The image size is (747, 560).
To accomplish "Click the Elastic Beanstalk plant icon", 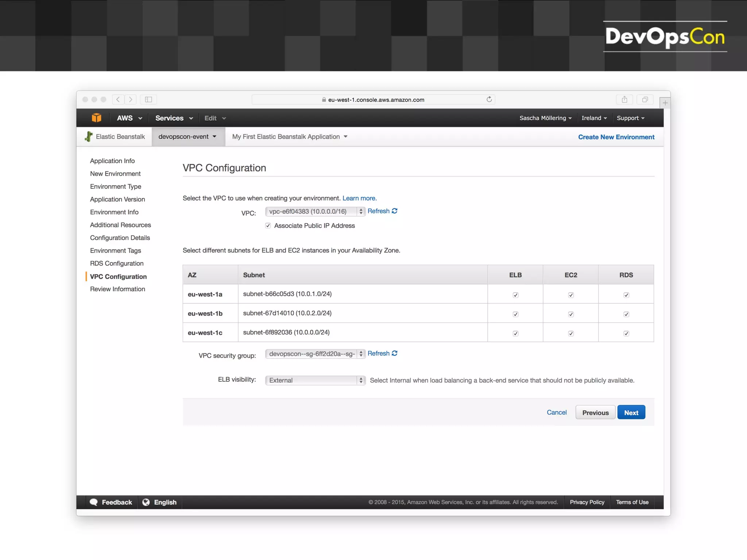I will pos(89,137).
